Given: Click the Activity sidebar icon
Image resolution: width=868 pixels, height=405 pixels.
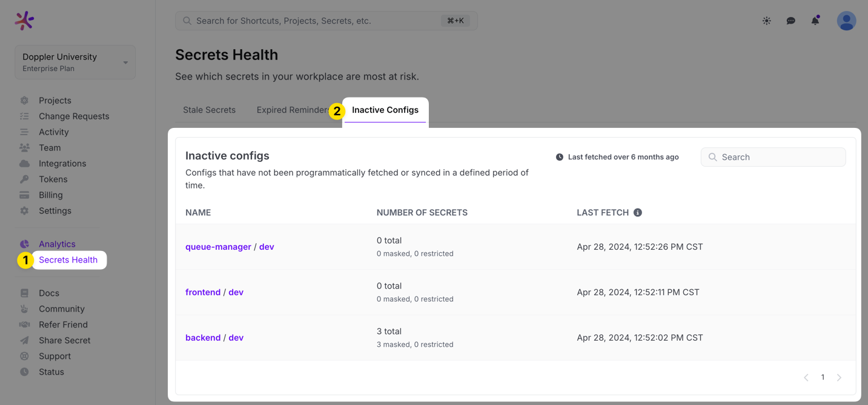Looking at the screenshot, I should (x=24, y=132).
